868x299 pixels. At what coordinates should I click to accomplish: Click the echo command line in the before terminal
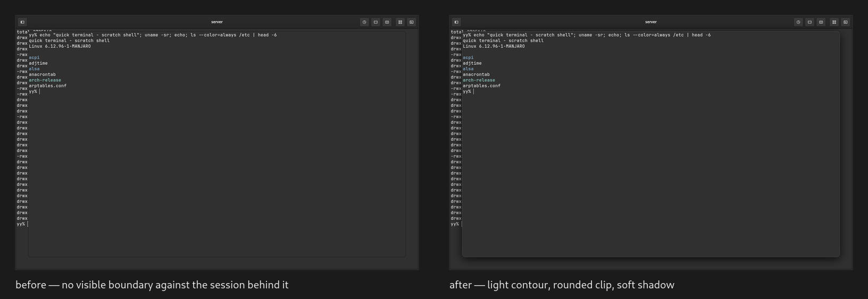[x=153, y=35]
